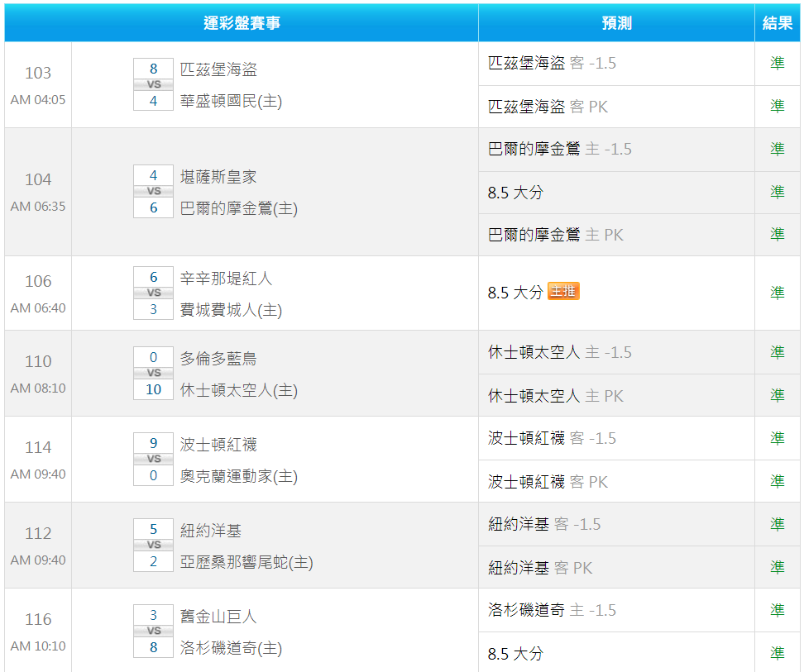The height and width of the screenshot is (672, 804).
Task: Click 準 result for 匹茲堡海盜 客 -1.5
Action: point(778,63)
